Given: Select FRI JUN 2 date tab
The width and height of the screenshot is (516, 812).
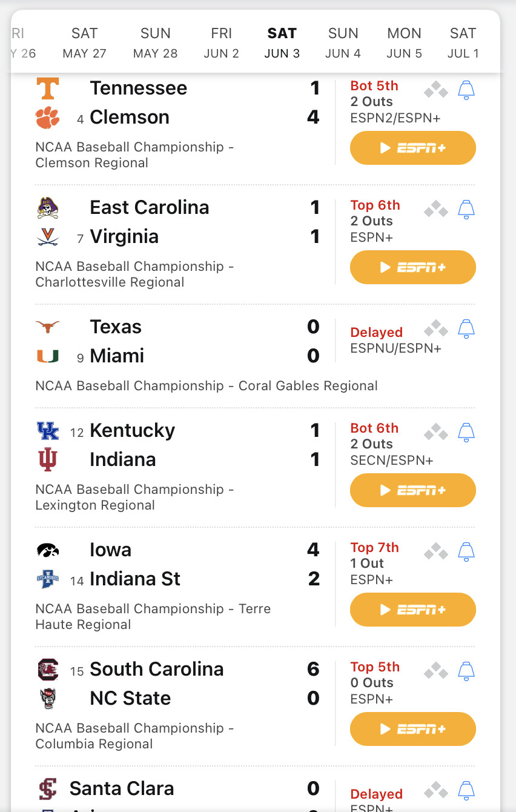Looking at the screenshot, I should click(x=221, y=43).
